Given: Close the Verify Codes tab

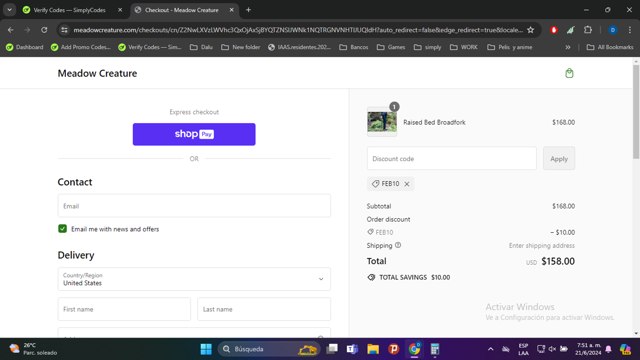Looking at the screenshot, I should pos(120,10).
